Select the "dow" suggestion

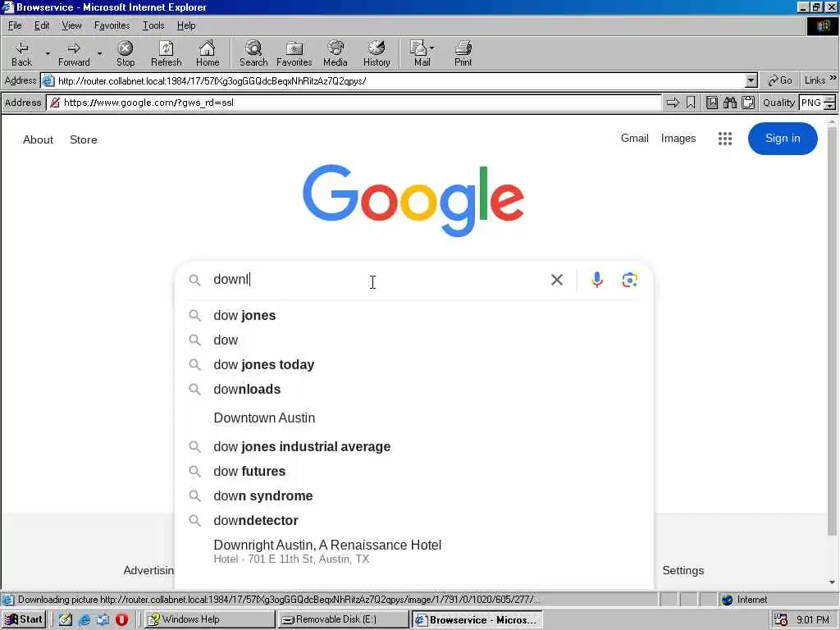[414, 340]
